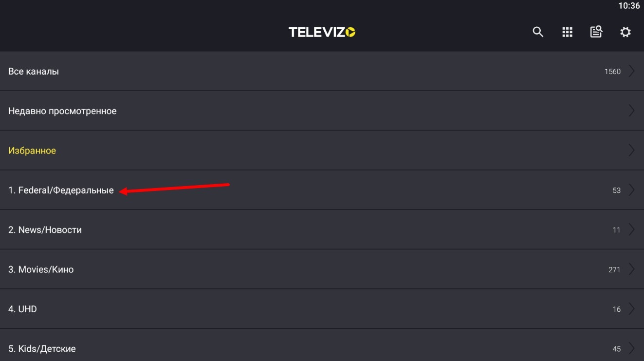Click the Televizo logo
Screen dimensions: 644x361
322,32
